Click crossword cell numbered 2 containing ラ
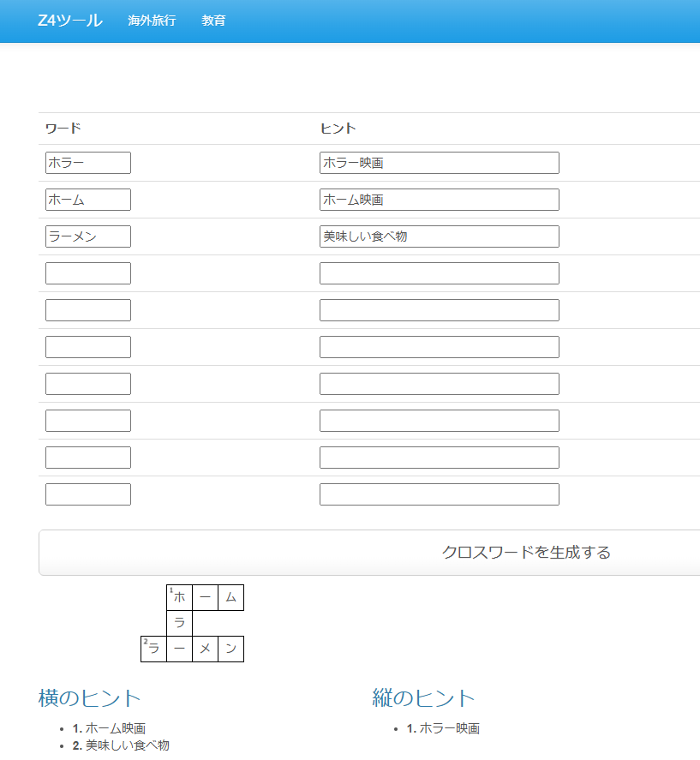 tap(153, 649)
